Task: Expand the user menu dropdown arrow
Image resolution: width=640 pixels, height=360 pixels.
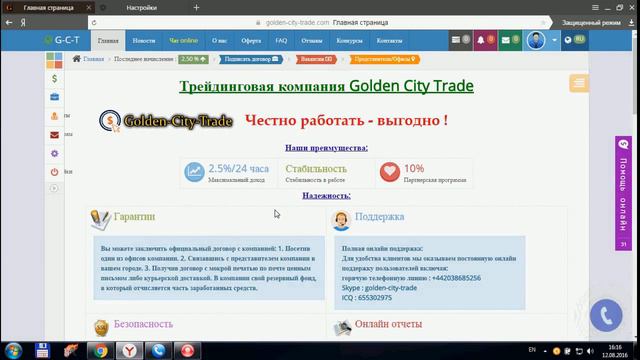Action: pyautogui.click(x=554, y=40)
